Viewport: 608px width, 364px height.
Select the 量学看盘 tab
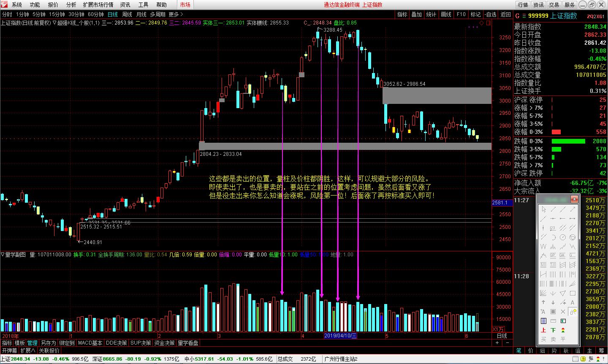188,343
